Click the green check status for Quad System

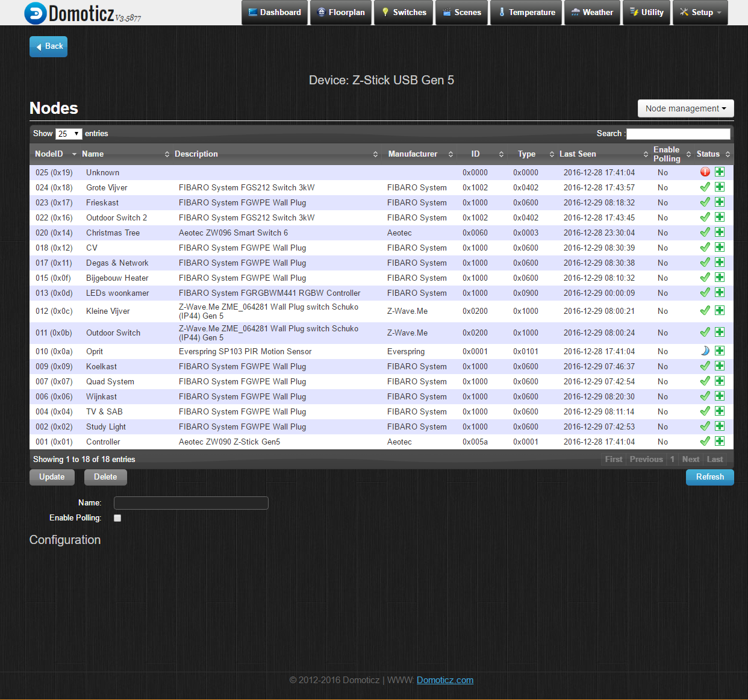(x=705, y=381)
